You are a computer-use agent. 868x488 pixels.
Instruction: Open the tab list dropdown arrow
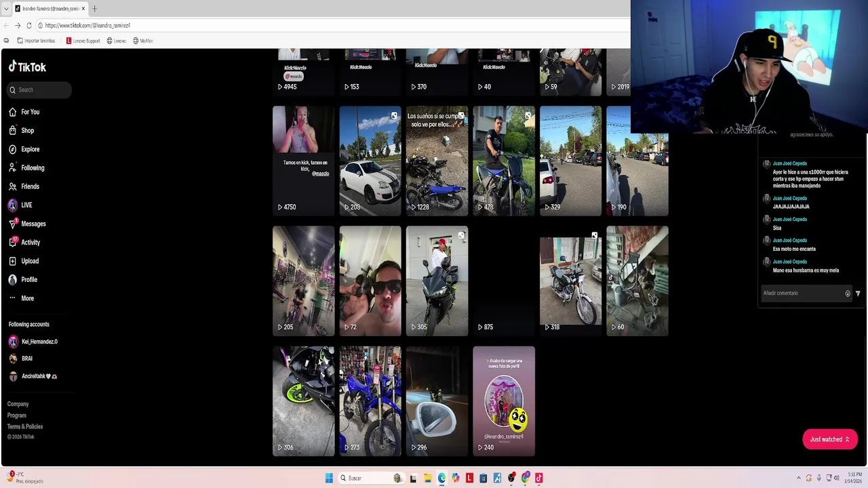pyautogui.click(x=5, y=9)
